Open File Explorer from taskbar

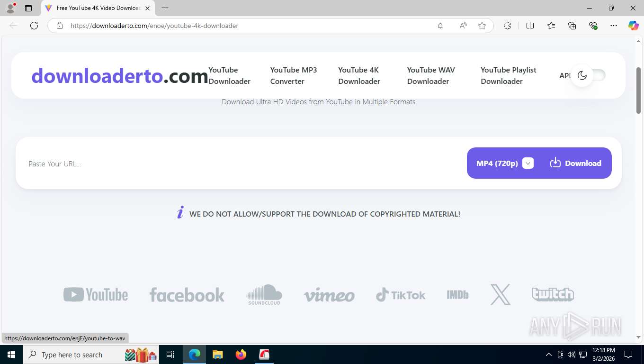(x=217, y=355)
